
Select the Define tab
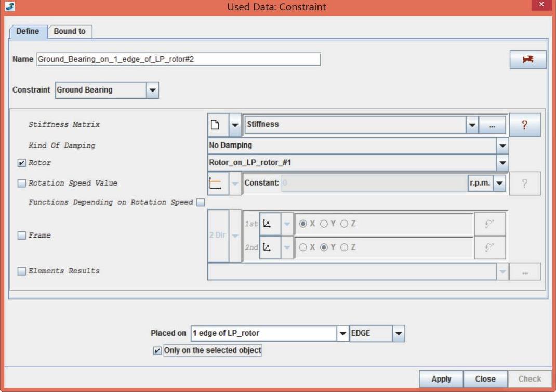click(28, 31)
